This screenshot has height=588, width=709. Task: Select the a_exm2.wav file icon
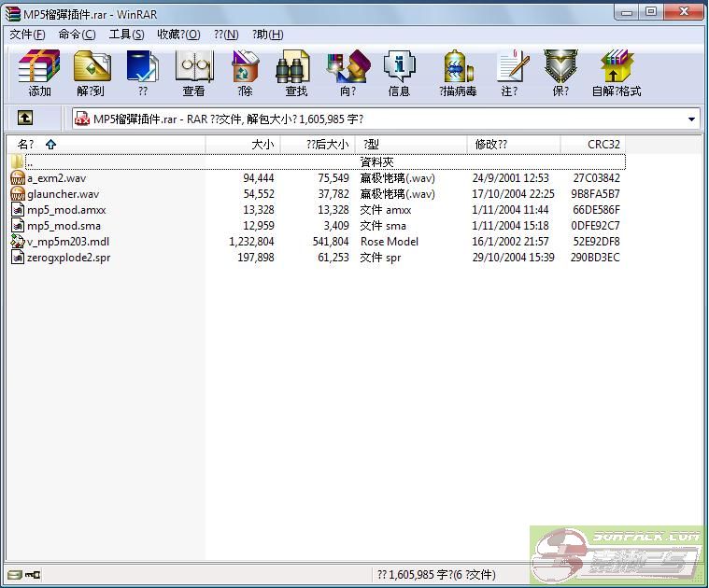coord(18,178)
